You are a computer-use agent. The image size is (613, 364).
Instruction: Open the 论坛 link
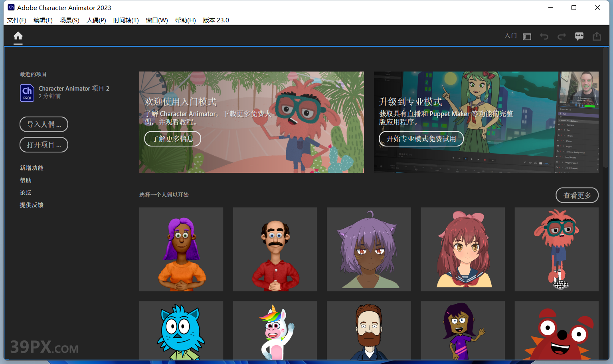[x=26, y=193]
